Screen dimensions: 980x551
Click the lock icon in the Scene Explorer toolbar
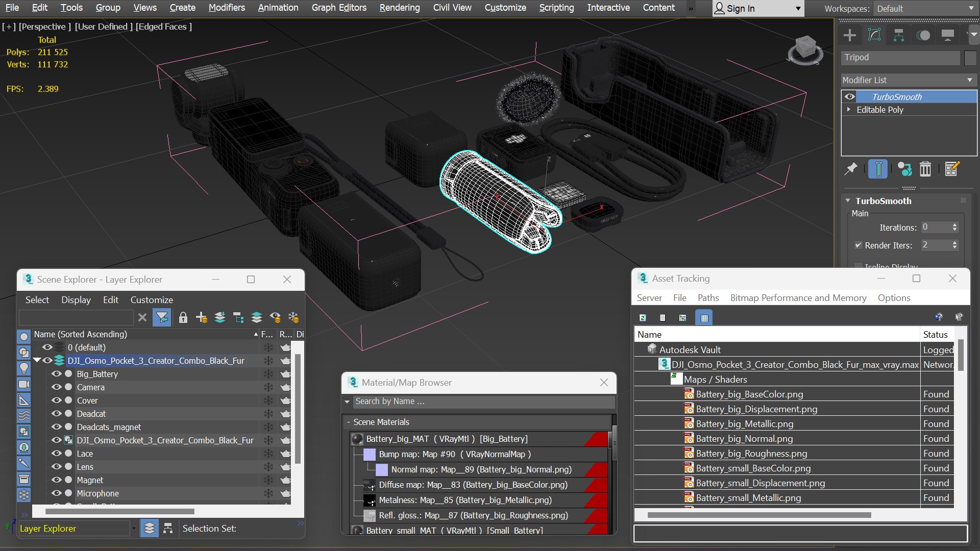coord(183,318)
